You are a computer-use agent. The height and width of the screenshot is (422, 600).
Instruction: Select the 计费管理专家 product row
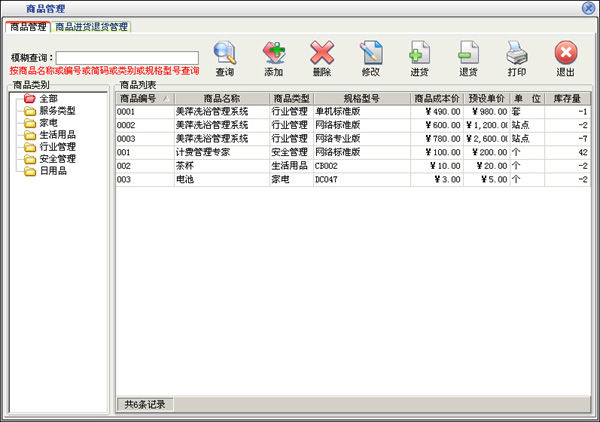point(205,152)
